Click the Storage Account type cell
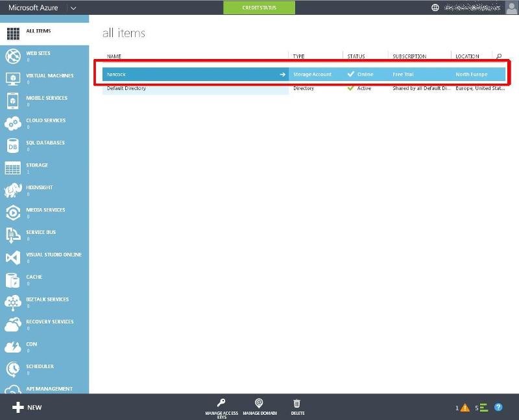The image size is (519, 420). tap(312, 75)
